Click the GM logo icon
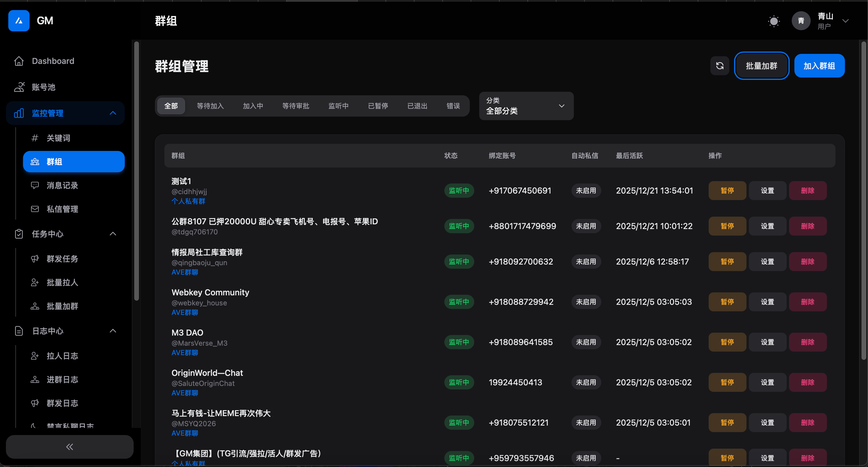 (x=19, y=21)
